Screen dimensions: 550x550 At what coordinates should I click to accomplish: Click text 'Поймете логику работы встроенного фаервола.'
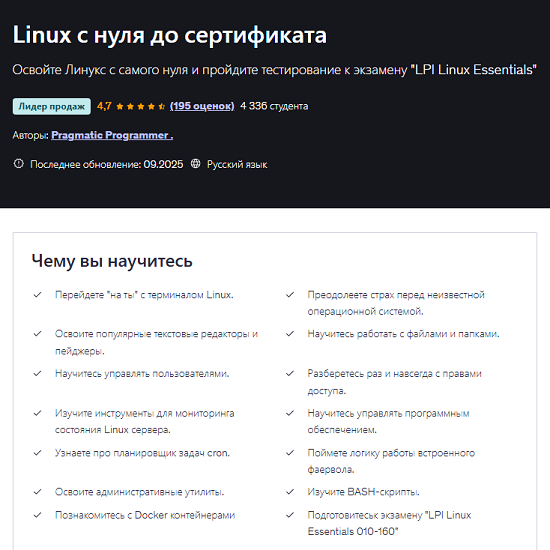[x=391, y=461]
